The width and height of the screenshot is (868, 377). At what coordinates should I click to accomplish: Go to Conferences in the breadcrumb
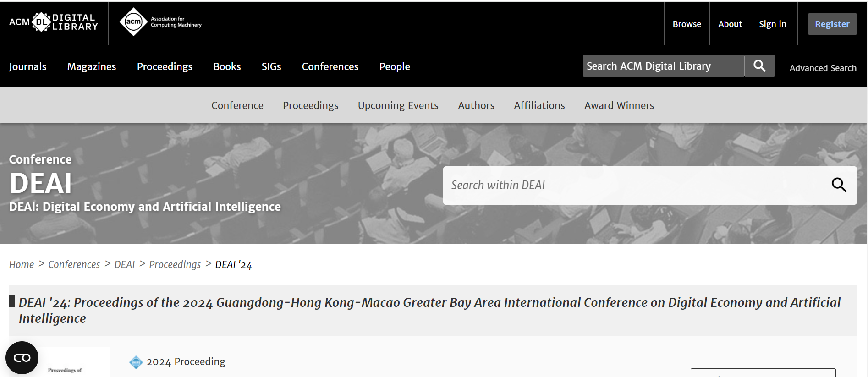click(x=74, y=264)
